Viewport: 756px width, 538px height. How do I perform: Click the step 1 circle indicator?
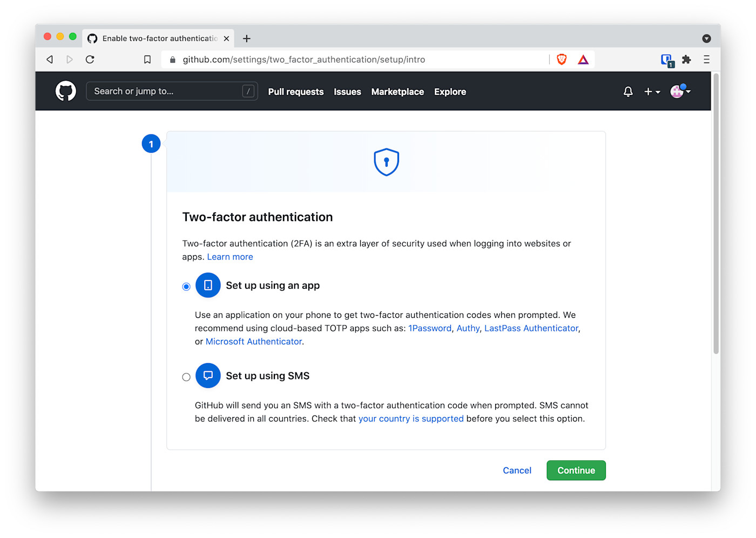151,144
